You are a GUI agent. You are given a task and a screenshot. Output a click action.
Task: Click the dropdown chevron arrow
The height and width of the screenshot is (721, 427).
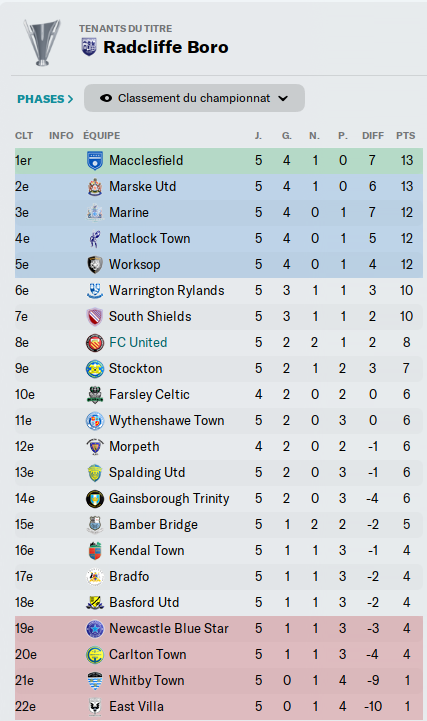click(x=283, y=98)
